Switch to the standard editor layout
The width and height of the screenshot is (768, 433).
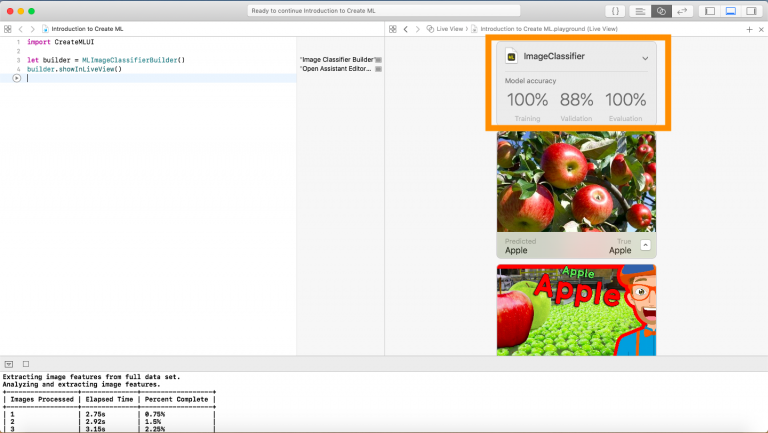640,11
